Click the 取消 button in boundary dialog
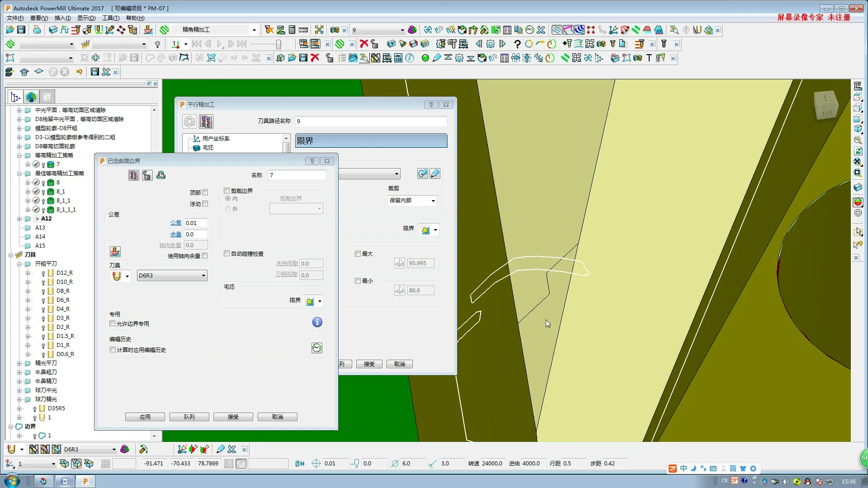This screenshot has width=868, height=488. click(277, 417)
